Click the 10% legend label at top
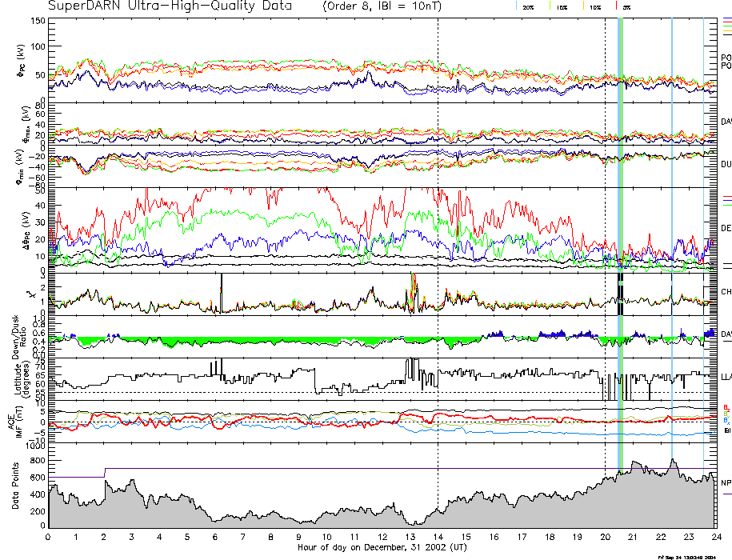Image resolution: width=732 pixels, height=560 pixels. tap(594, 6)
